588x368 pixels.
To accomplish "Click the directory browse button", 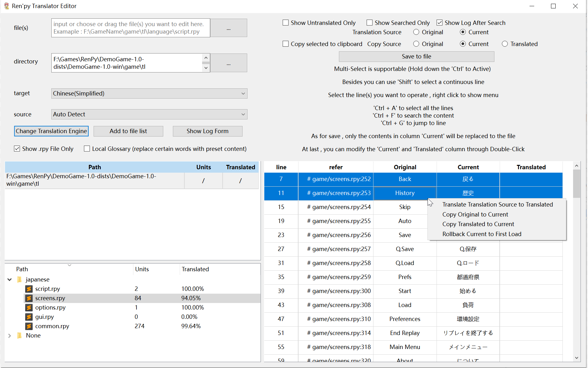I will click(229, 63).
